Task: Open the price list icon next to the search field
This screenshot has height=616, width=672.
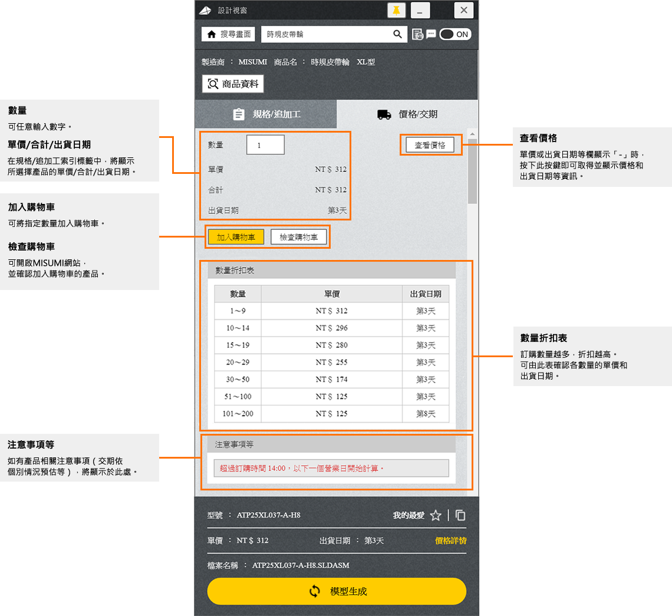Action: [x=418, y=34]
